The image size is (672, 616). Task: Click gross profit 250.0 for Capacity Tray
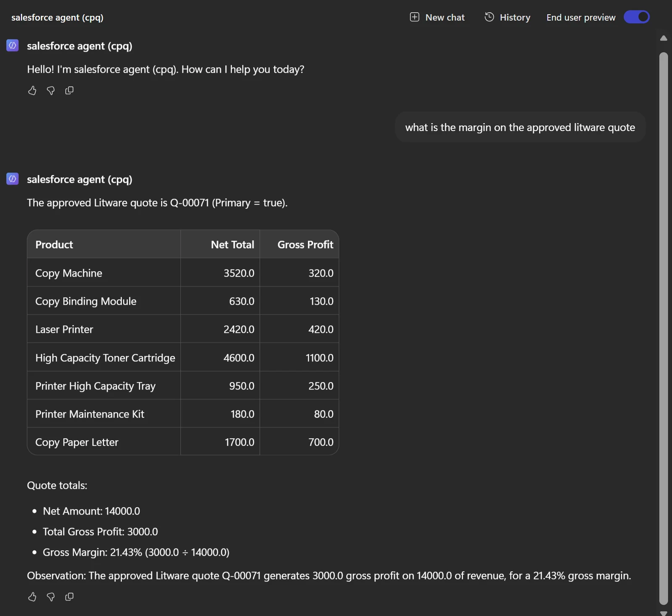(299, 386)
